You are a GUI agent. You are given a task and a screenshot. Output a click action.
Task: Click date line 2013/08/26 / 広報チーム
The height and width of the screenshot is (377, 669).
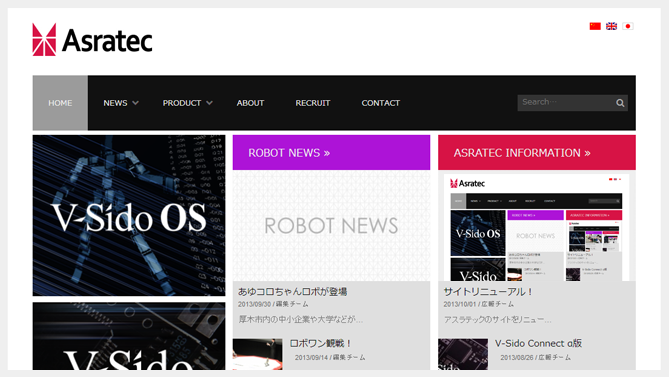click(535, 357)
